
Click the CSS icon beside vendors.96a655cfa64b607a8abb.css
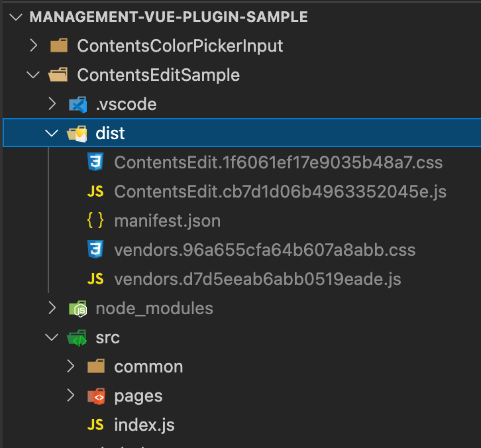(96, 250)
